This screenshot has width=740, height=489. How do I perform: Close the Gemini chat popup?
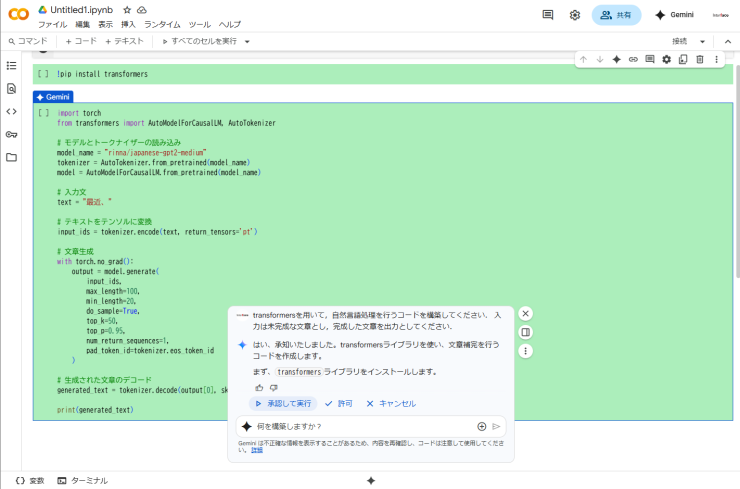coord(525,314)
